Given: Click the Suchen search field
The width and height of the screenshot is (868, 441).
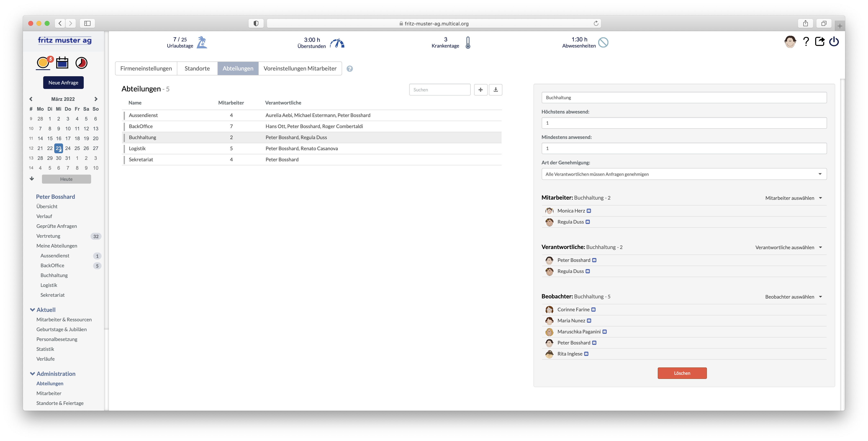Looking at the screenshot, I should [x=440, y=90].
